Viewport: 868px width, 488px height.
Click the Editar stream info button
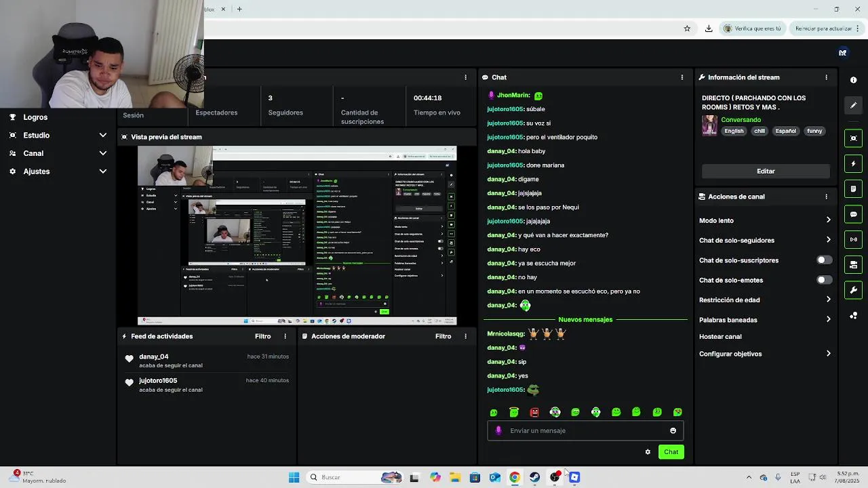tap(766, 171)
